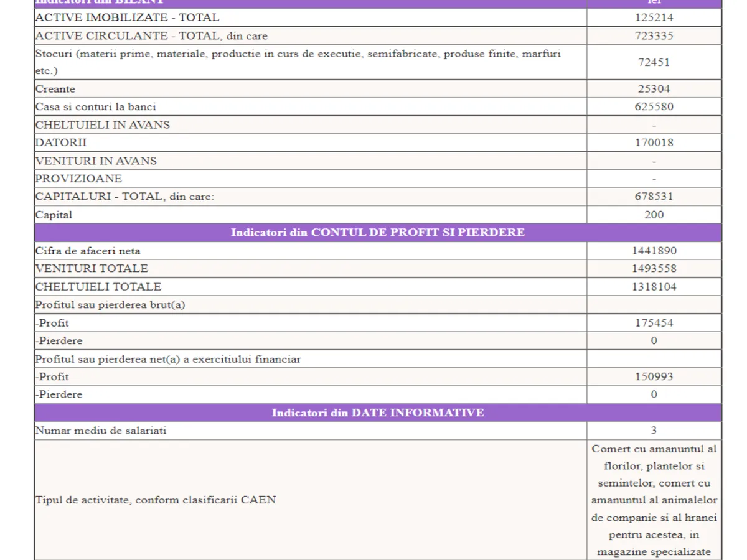Click the VENITURI TOTALE row label

[x=92, y=269]
